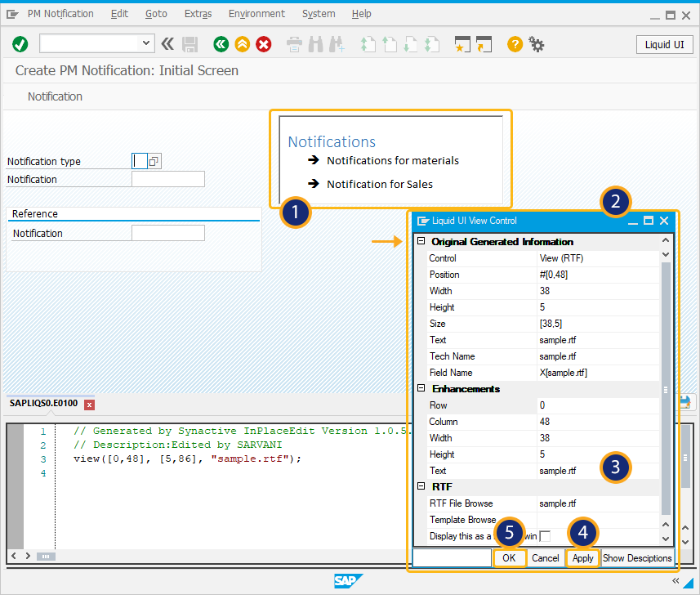Click the Previous Page icon
Viewport: 700px width, 595px height.
pyautogui.click(x=390, y=45)
